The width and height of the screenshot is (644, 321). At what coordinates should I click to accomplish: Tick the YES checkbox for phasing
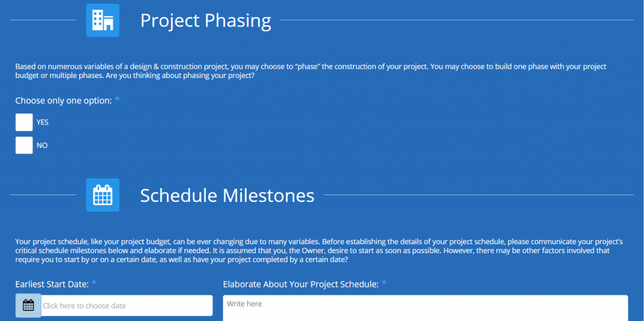coord(24,122)
